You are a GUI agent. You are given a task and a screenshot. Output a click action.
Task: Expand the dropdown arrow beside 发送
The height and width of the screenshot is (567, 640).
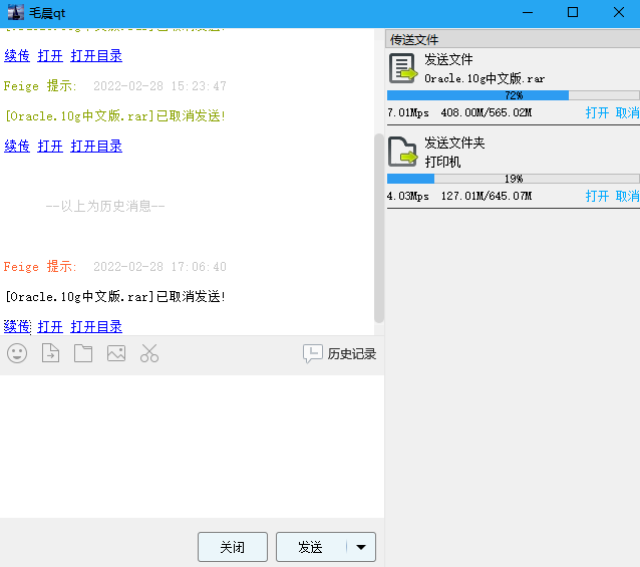point(361,547)
